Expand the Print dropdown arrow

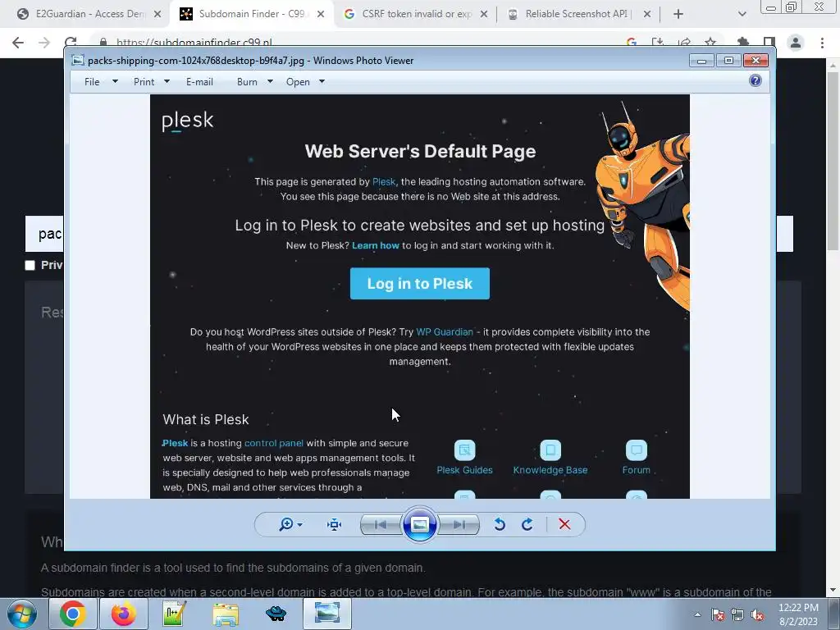point(167,82)
